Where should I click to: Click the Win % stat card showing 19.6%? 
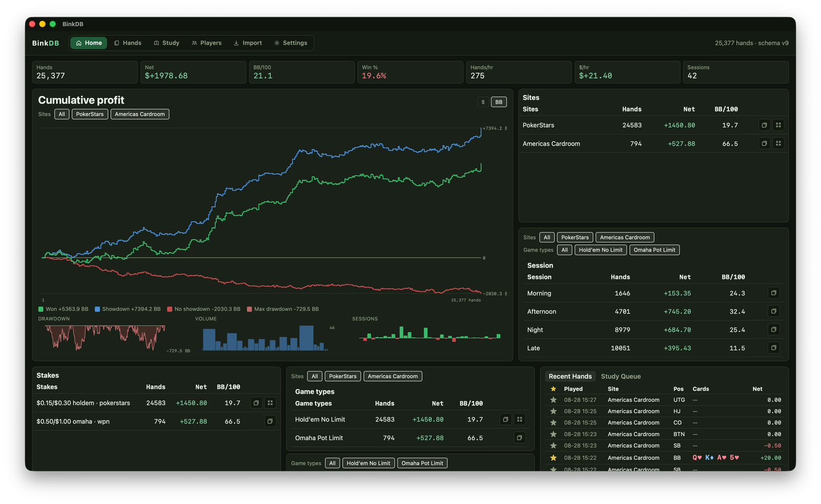(410, 72)
